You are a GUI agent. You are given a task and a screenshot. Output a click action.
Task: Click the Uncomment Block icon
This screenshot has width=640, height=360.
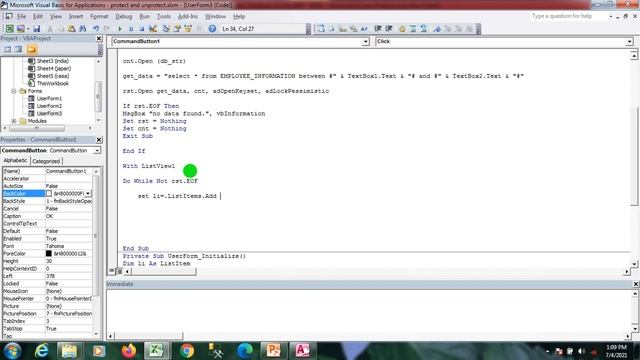coord(424,29)
